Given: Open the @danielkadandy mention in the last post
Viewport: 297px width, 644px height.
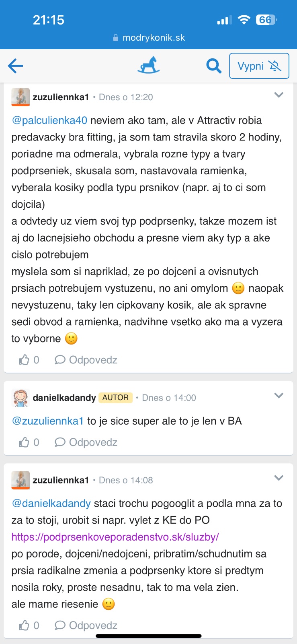Looking at the screenshot, I should tap(51, 504).
